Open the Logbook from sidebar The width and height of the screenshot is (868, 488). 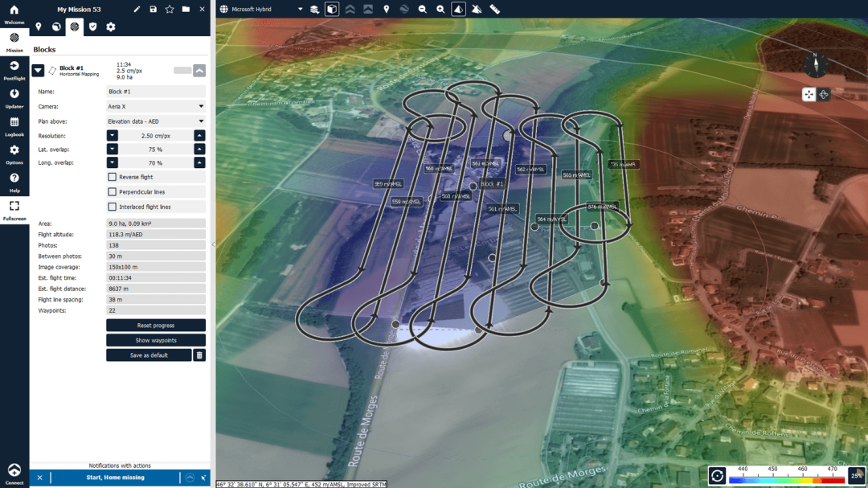tap(14, 126)
